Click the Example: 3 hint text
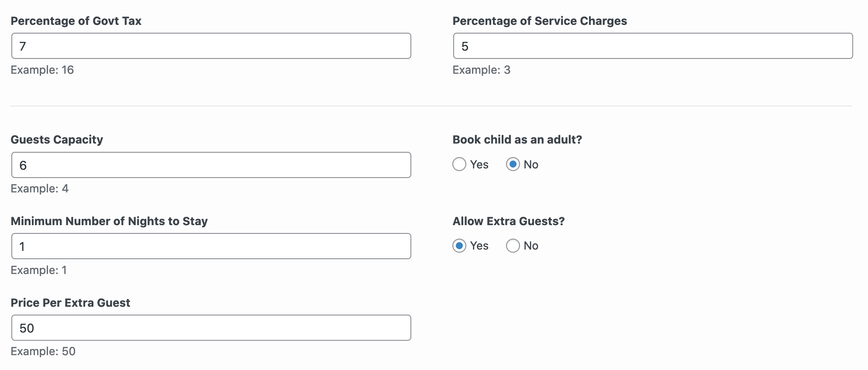This screenshot has height=370, width=868. tap(482, 70)
